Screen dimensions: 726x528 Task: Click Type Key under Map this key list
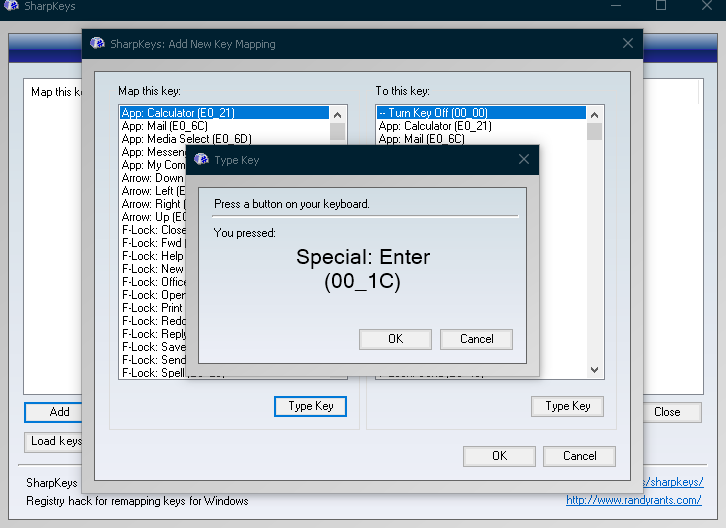coord(310,406)
